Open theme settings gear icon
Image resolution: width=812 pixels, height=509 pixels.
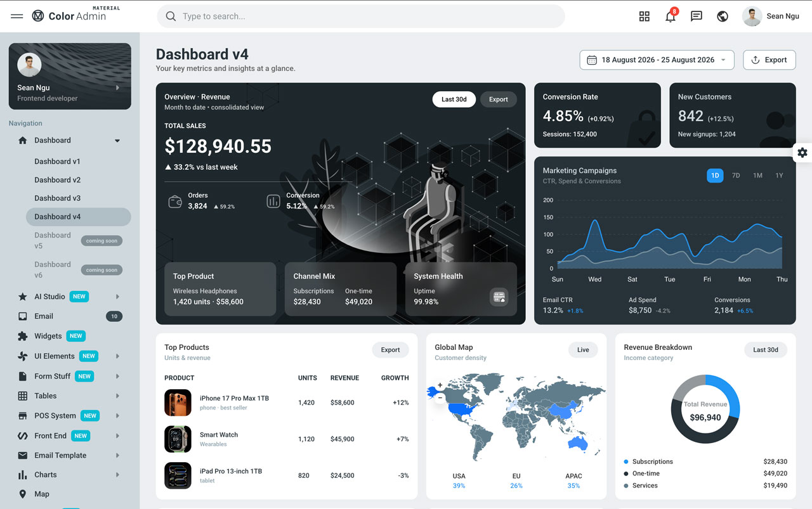802,152
